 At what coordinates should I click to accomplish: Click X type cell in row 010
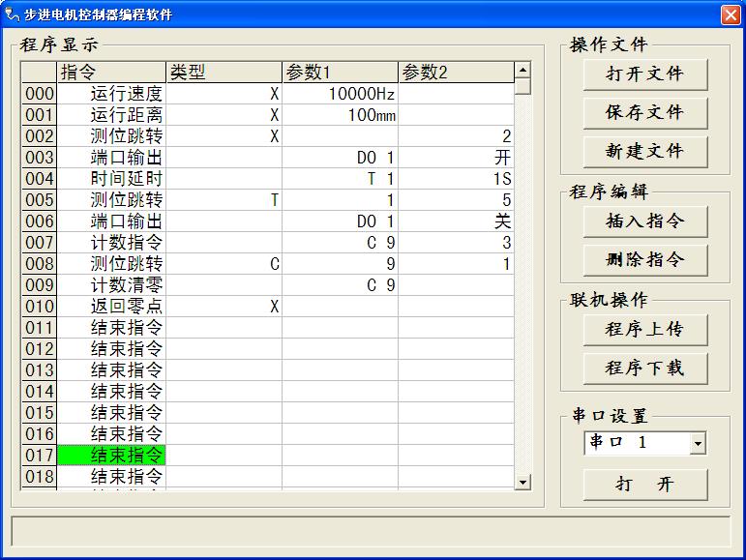point(224,307)
